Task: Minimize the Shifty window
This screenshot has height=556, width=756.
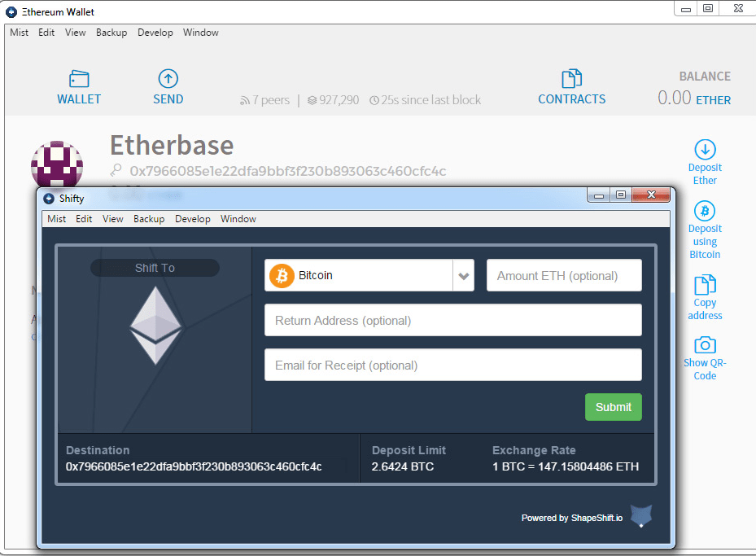Action: [x=599, y=195]
